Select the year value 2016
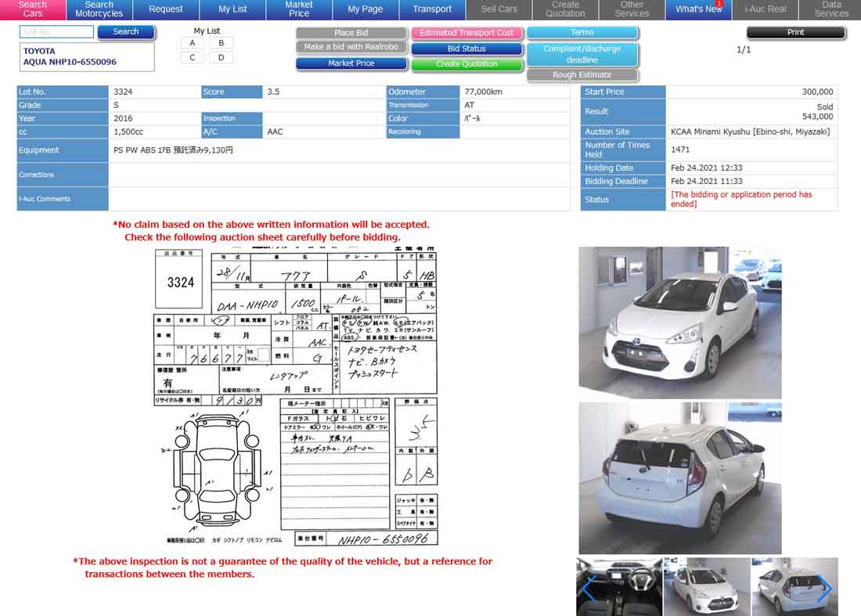 pyautogui.click(x=123, y=118)
